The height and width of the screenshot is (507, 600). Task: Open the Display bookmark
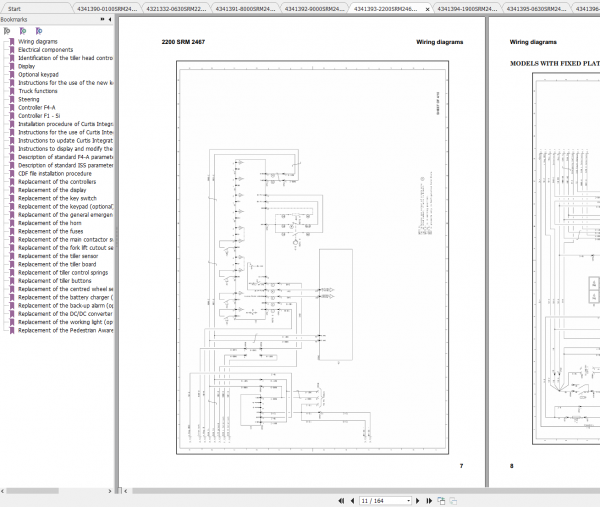26,66
